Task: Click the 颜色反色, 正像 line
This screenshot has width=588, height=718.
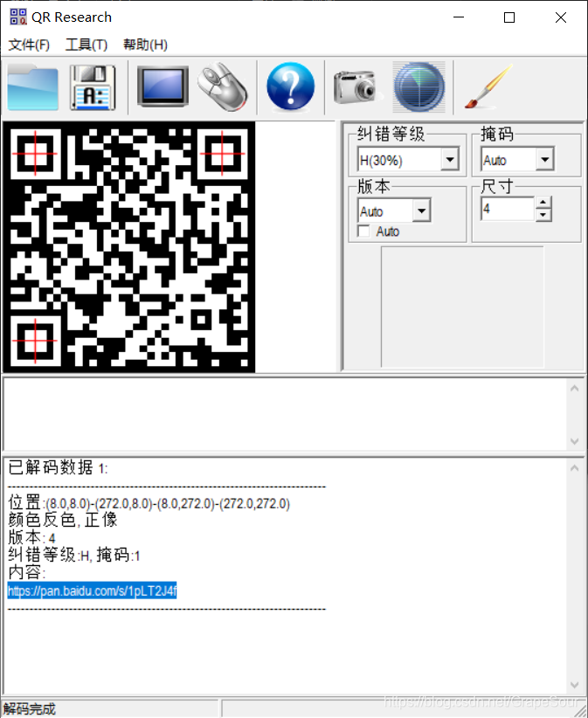Action: tap(63, 521)
